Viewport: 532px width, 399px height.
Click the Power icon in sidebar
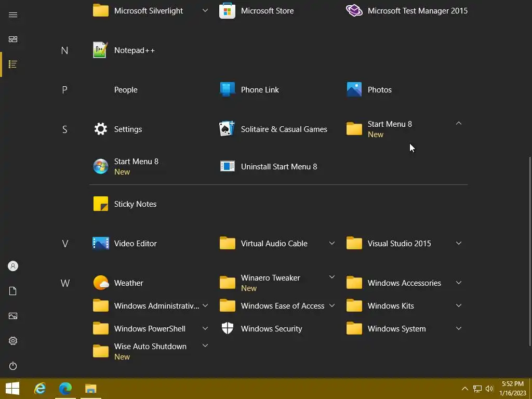(x=13, y=366)
